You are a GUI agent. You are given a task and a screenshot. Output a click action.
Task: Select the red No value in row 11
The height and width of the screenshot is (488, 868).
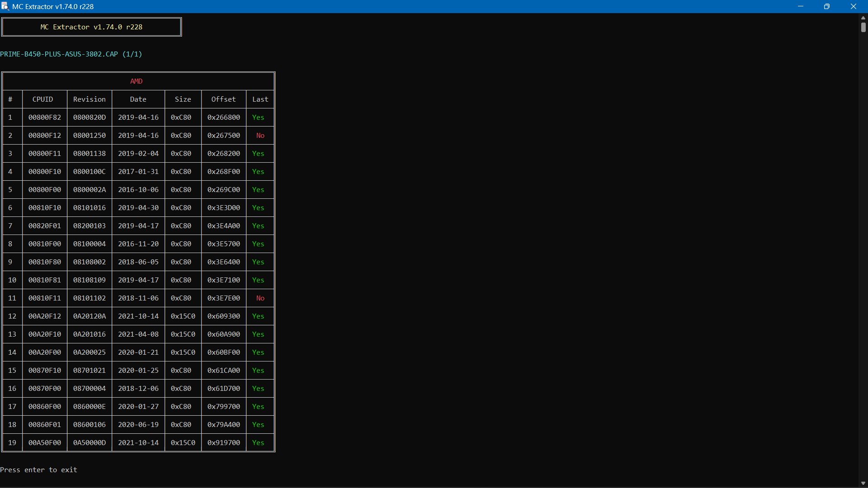[260, 298]
